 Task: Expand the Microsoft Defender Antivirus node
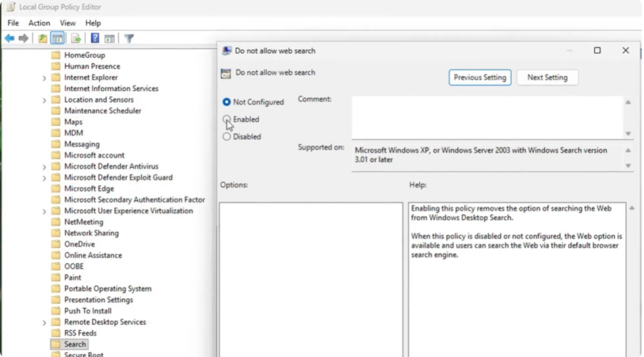(45, 167)
